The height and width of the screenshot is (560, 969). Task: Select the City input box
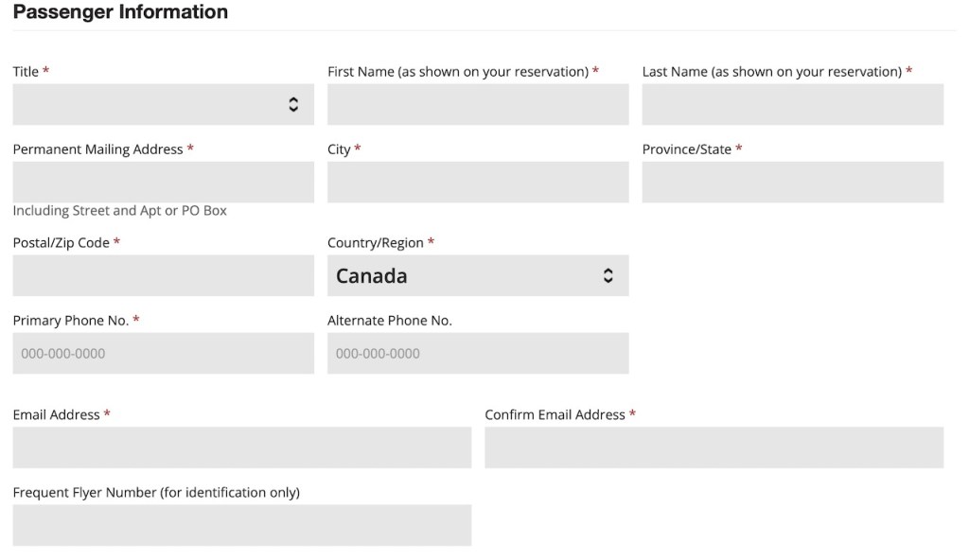pyautogui.click(x=478, y=182)
